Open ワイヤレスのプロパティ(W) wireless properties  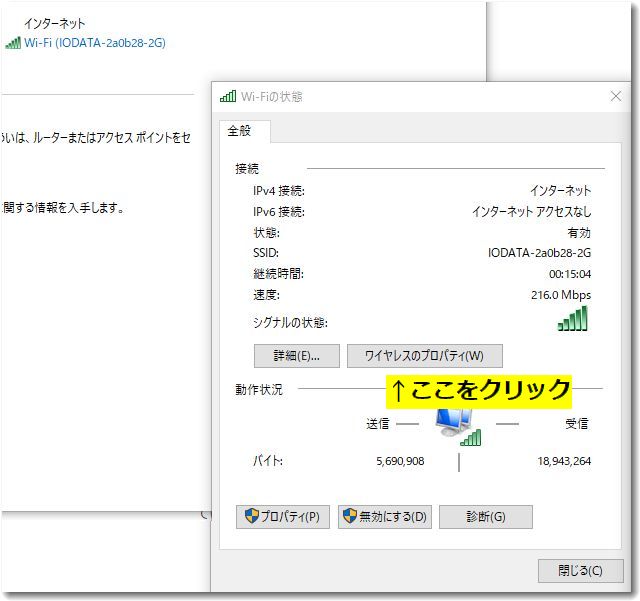pos(424,356)
